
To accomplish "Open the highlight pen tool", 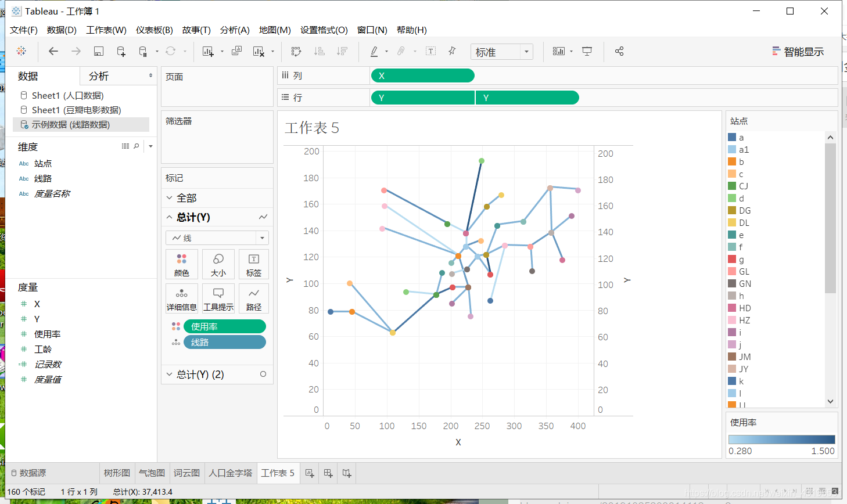I will 374,51.
